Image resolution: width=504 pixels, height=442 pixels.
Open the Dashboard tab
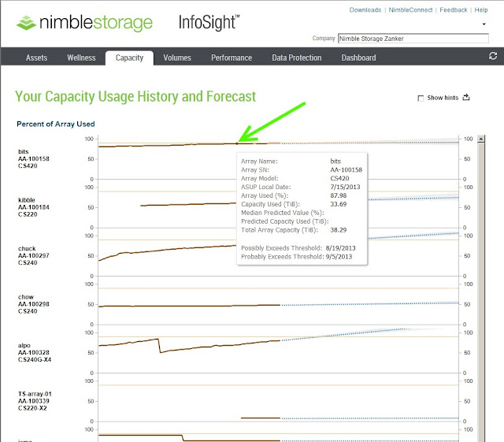(358, 58)
